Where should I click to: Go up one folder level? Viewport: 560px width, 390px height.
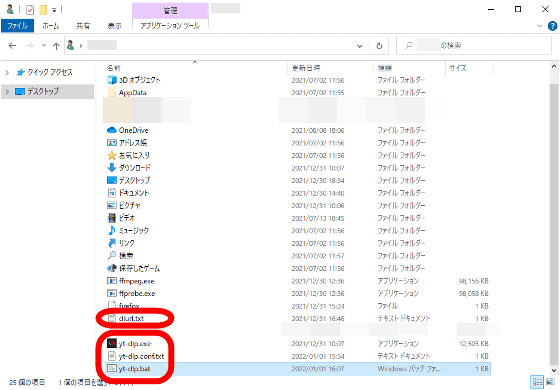pyautogui.click(x=56, y=46)
